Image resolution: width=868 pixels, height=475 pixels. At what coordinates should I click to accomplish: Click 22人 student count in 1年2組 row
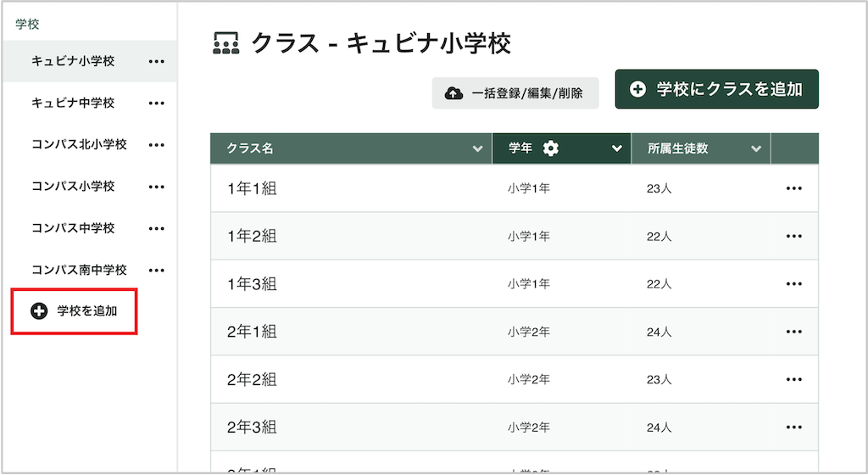[659, 237]
